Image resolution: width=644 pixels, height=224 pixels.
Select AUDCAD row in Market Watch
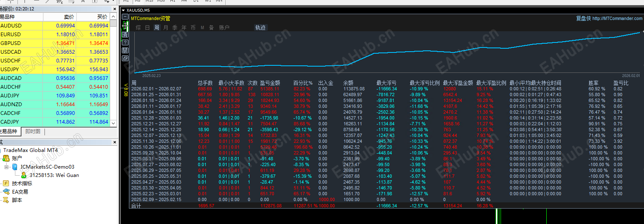pos(55,78)
